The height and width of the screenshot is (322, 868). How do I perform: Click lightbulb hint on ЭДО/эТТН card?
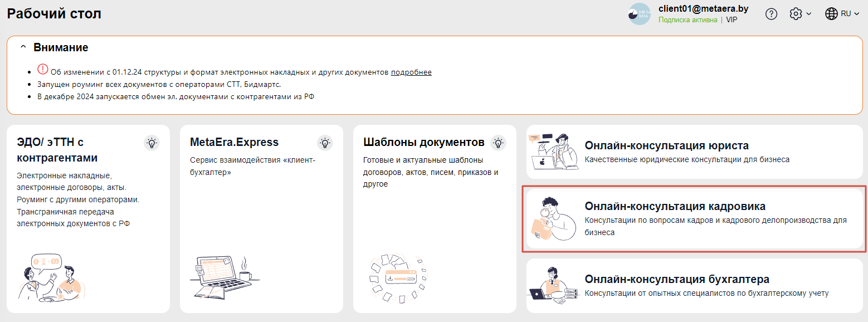click(151, 143)
